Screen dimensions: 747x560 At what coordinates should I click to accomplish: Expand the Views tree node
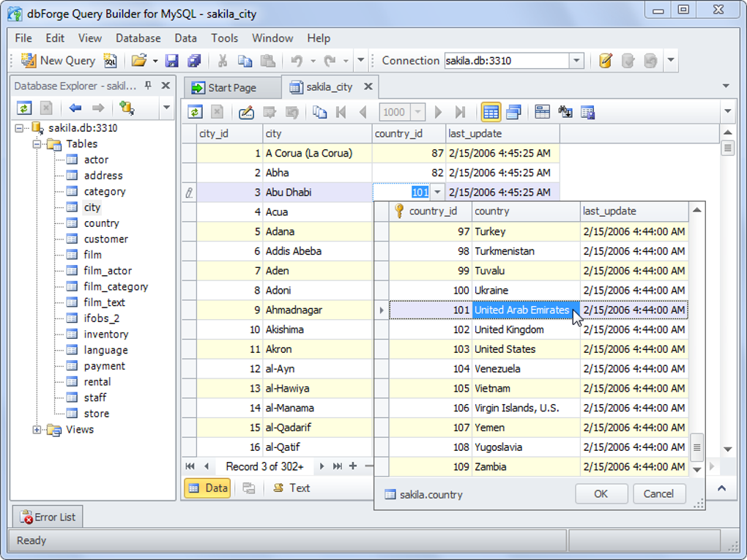37,430
